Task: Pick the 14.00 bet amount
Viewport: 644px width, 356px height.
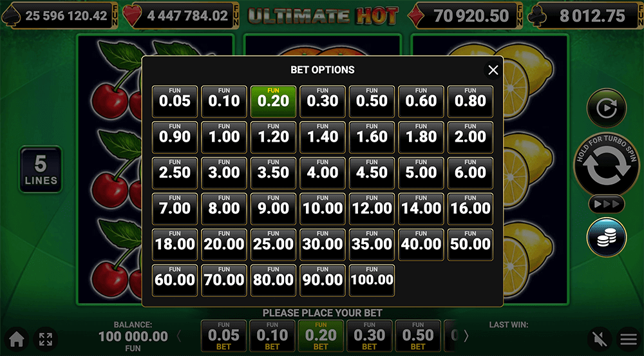Action: [x=421, y=209]
